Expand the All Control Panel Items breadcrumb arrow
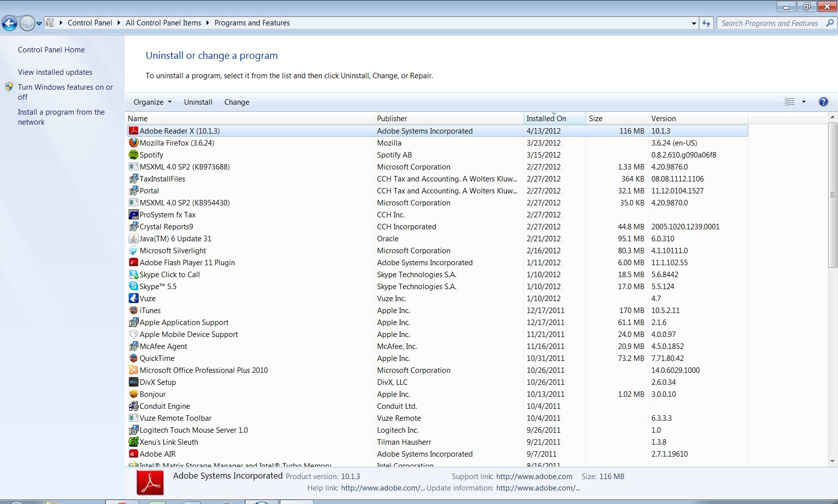This screenshot has height=504, width=838. pos(208,23)
